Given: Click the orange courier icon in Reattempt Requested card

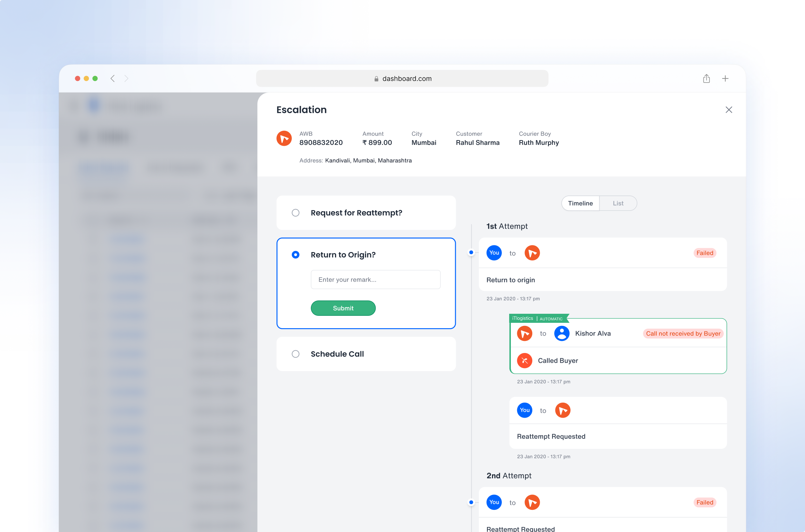Looking at the screenshot, I should (563, 410).
